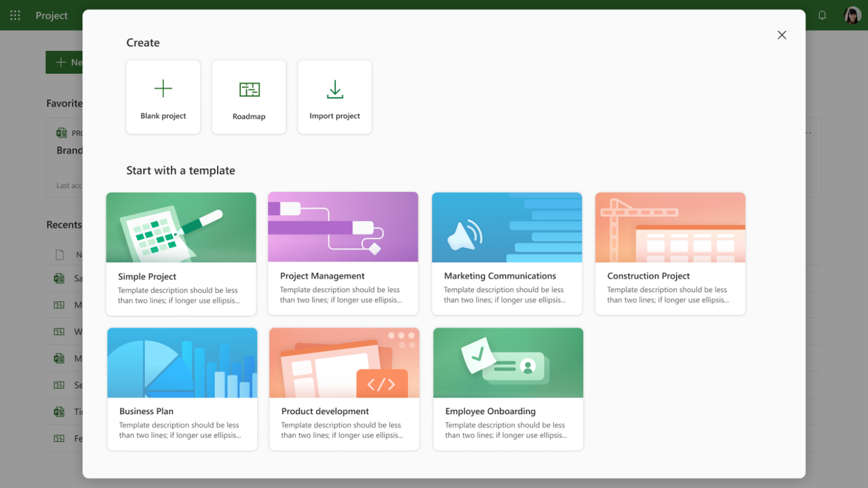Open the notifications bell
Image resolution: width=868 pixels, height=488 pixels.
[822, 15]
